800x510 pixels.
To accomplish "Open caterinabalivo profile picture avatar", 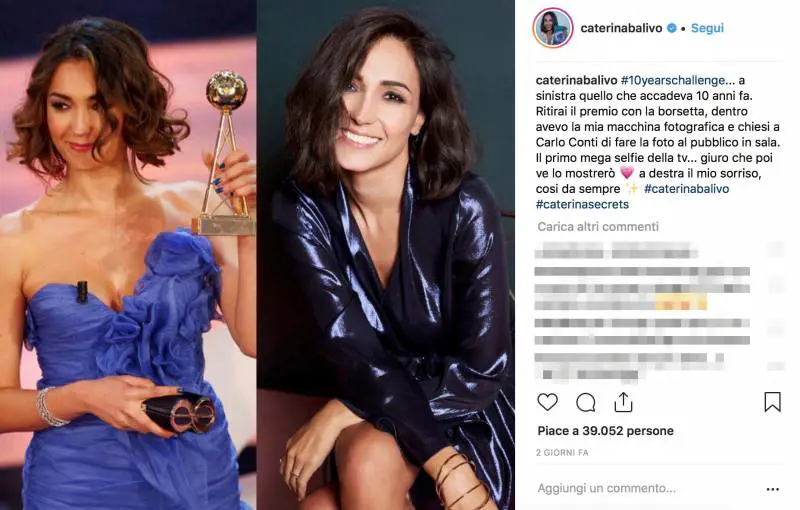I will tap(553, 28).
